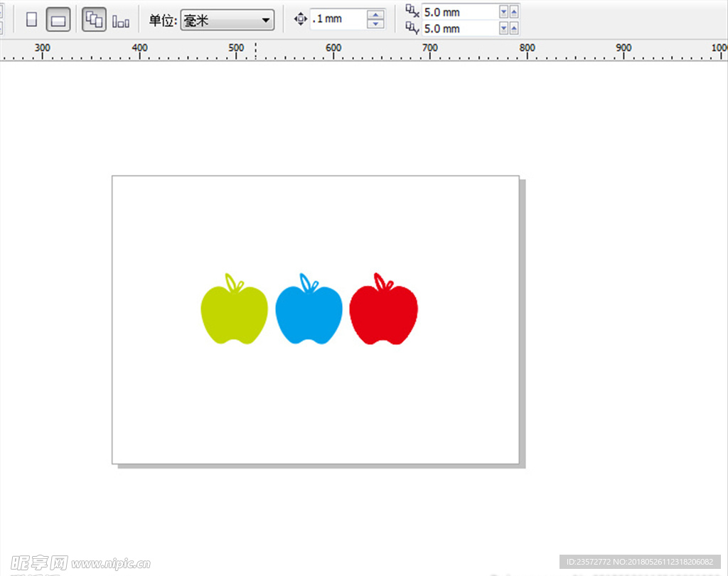Select portrait page orientation
This screenshot has width=728, height=576.
click(x=31, y=19)
